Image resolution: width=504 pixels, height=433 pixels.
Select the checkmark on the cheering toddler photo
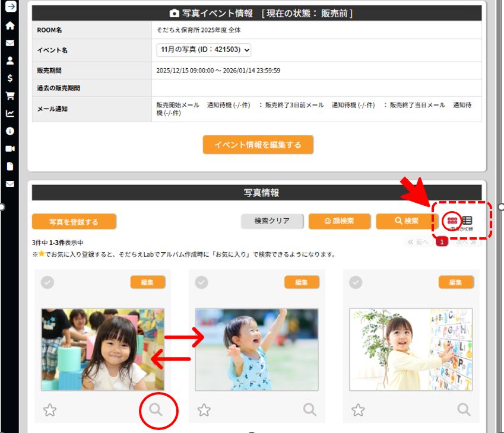tap(202, 282)
